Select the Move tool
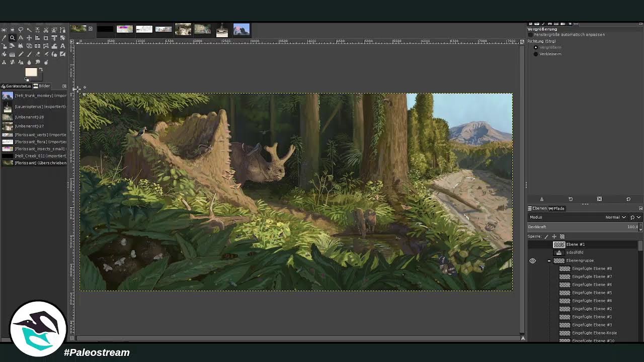Screen dimensions: 644x362 pyautogui.click(x=29, y=38)
